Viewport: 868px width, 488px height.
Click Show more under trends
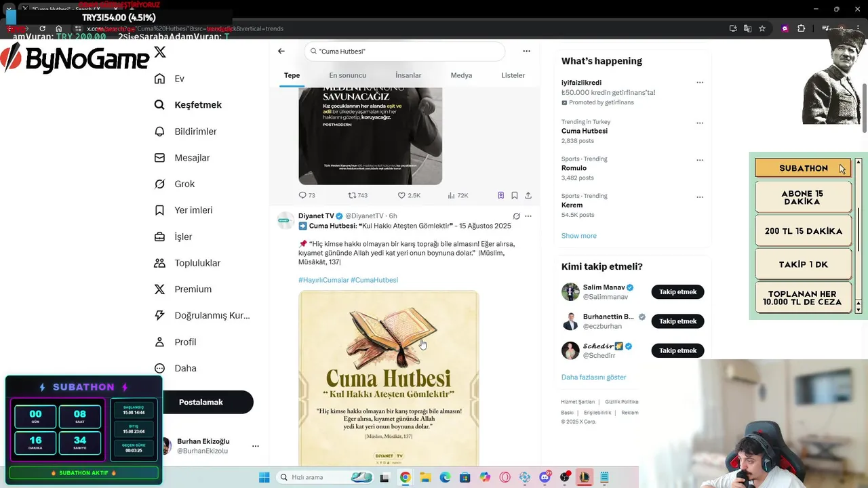click(578, 236)
